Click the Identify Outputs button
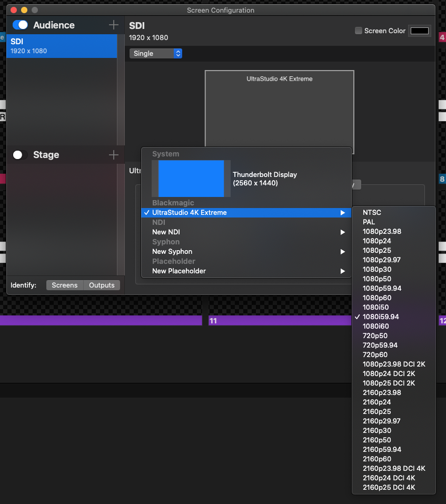 pyautogui.click(x=102, y=285)
